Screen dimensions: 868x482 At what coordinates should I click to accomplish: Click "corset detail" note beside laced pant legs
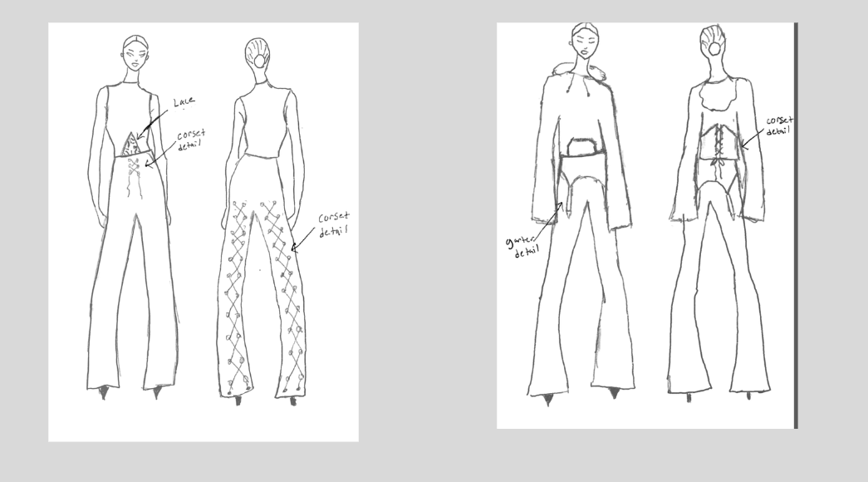pyautogui.click(x=334, y=224)
